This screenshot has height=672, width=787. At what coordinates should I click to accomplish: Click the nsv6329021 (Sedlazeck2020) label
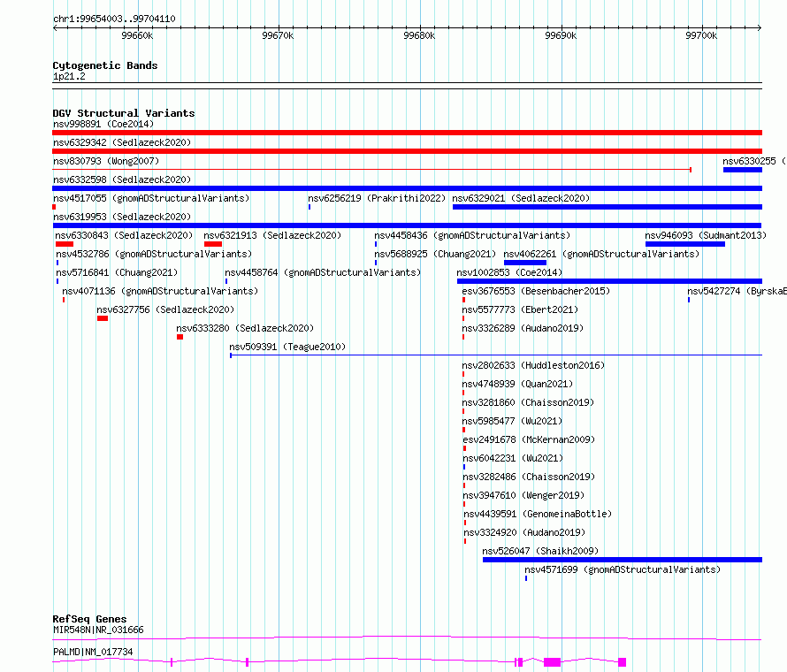(x=521, y=198)
